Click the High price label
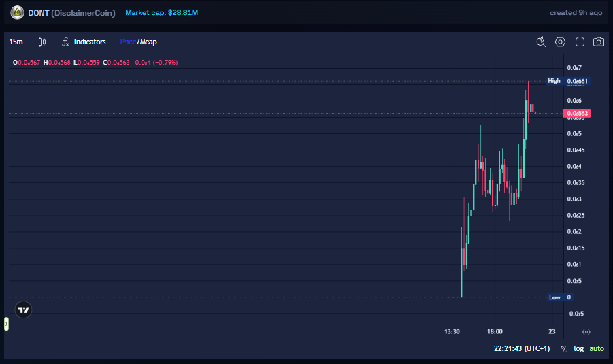This screenshot has height=364, width=613. [x=567, y=81]
